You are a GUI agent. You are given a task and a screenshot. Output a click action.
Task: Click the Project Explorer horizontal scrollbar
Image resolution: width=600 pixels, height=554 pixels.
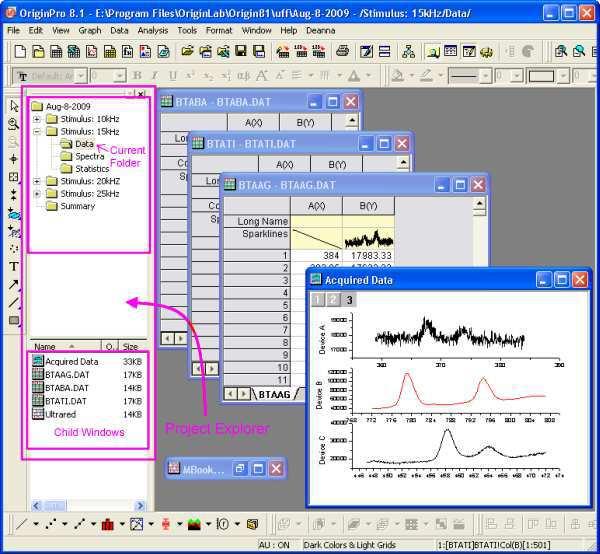pyautogui.click(x=88, y=506)
